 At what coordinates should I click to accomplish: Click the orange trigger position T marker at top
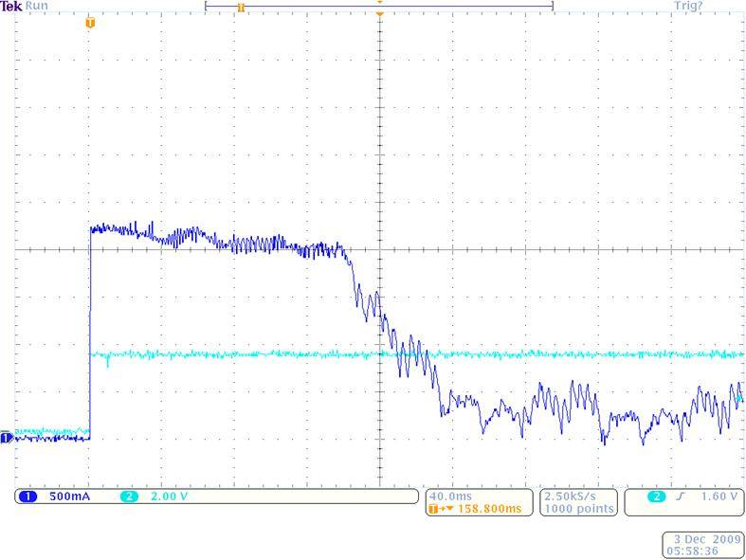[x=90, y=22]
